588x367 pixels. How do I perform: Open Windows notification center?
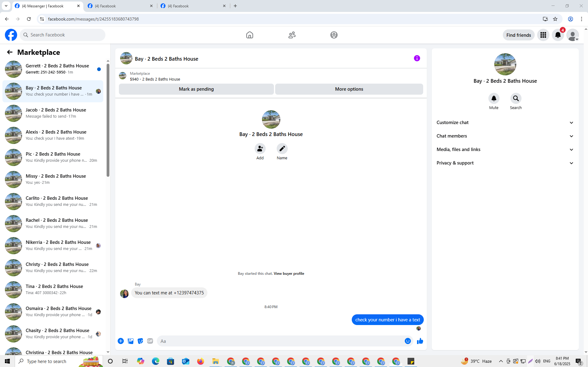579,361
